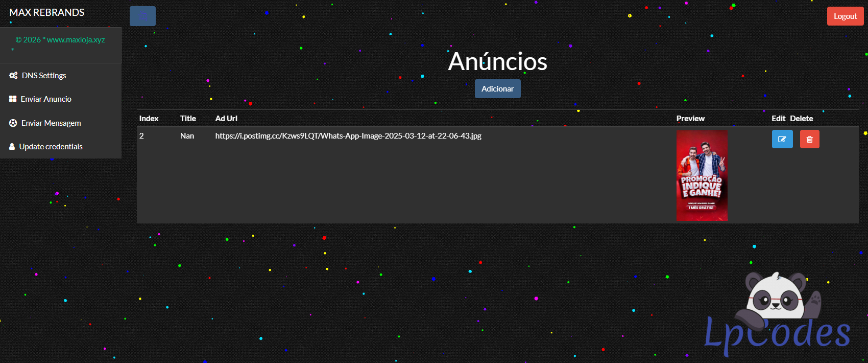Click the Enviar Anuncio grid icon

tap(13, 99)
